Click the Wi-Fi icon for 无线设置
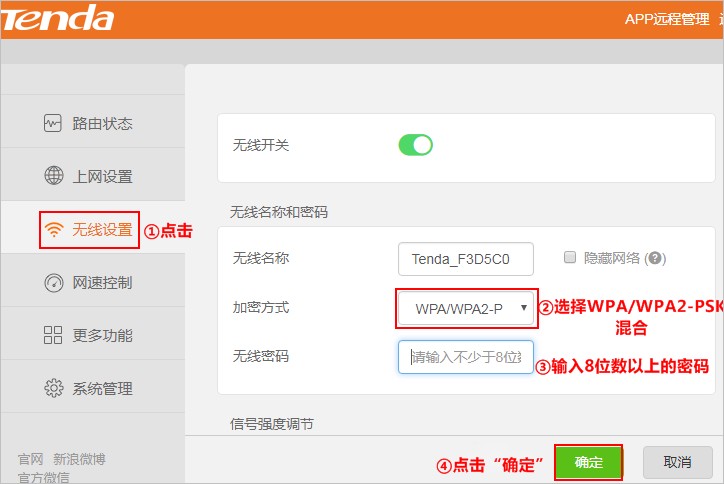This screenshot has height=484, width=724. click(x=54, y=229)
